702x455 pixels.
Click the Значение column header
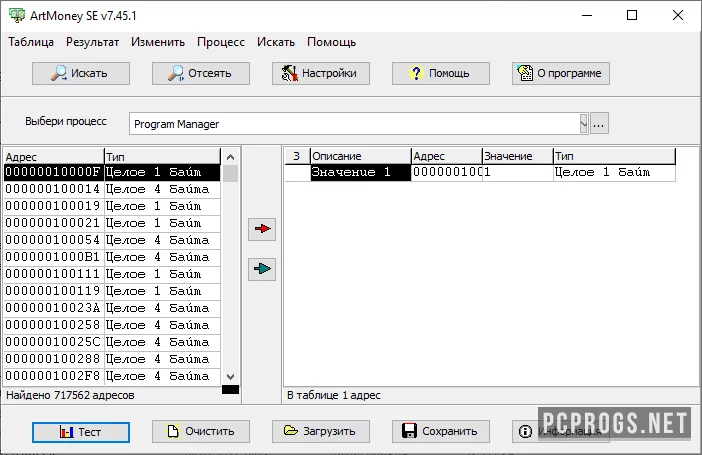pyautogui.click(x=518, y=156)
